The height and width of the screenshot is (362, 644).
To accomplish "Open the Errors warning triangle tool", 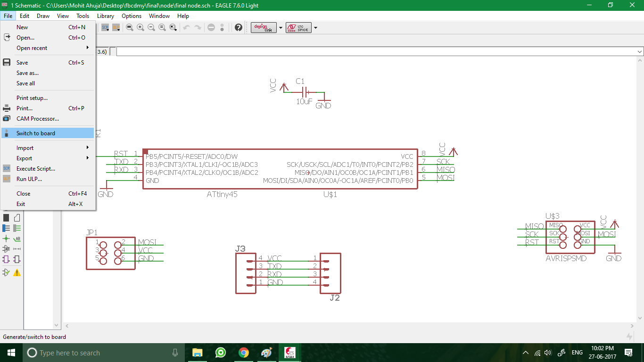I will [x=17, y=272].
